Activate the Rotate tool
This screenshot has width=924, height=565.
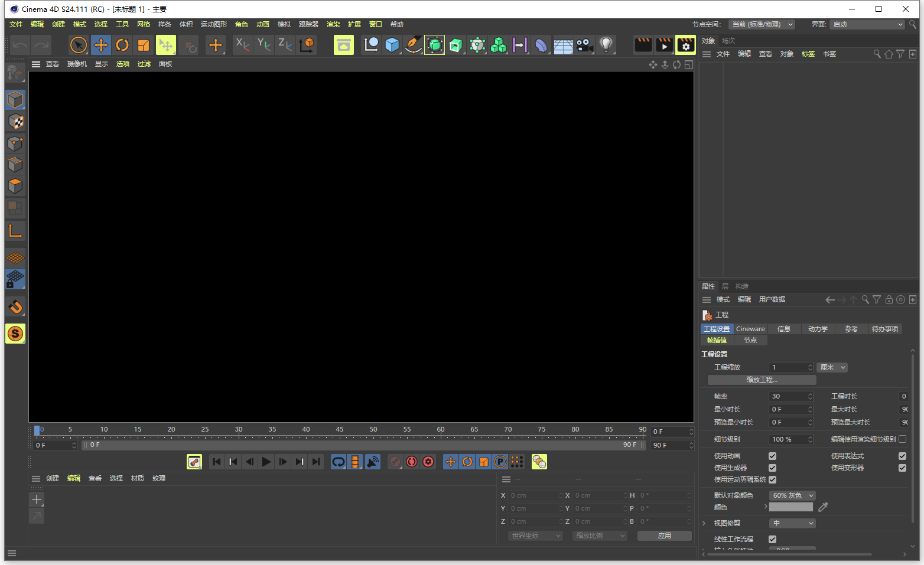coord(122,45)
